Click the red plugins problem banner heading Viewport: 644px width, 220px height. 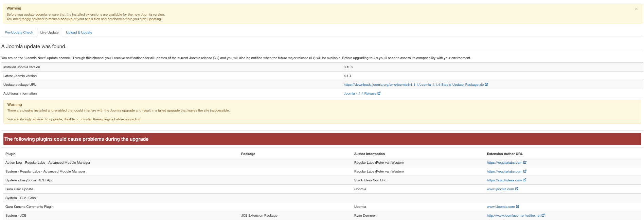click(x=76, y=139)
